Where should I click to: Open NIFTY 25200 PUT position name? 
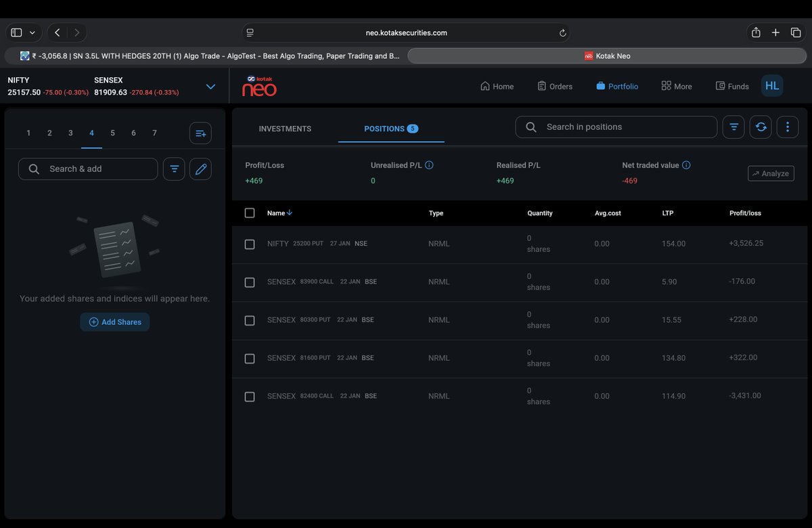[x=317, y=243]
